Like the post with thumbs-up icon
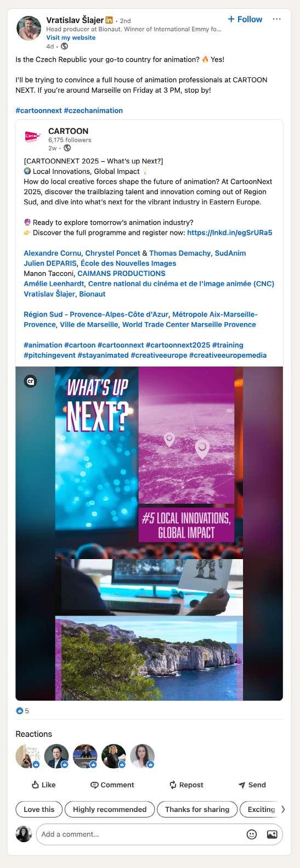 (x=44, y=785)
